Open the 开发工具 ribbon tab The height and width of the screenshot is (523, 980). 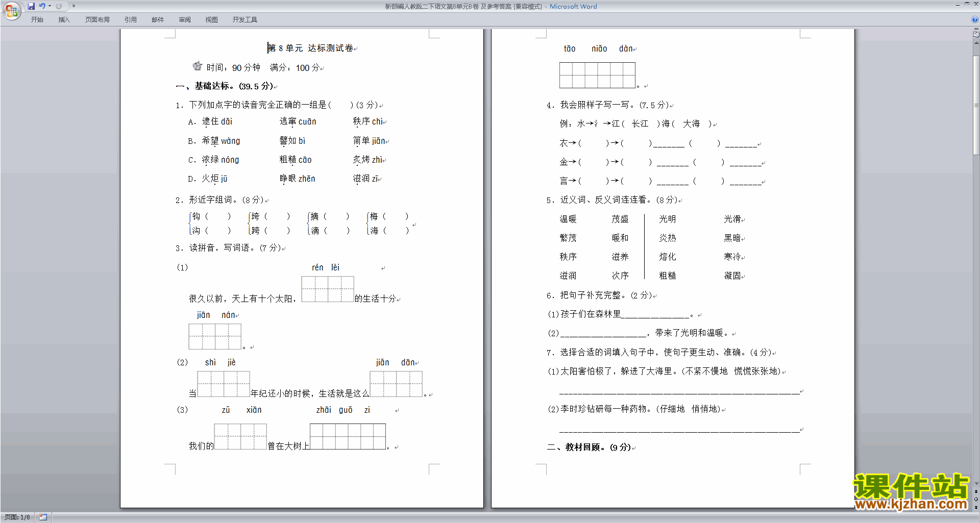[245, 20]
